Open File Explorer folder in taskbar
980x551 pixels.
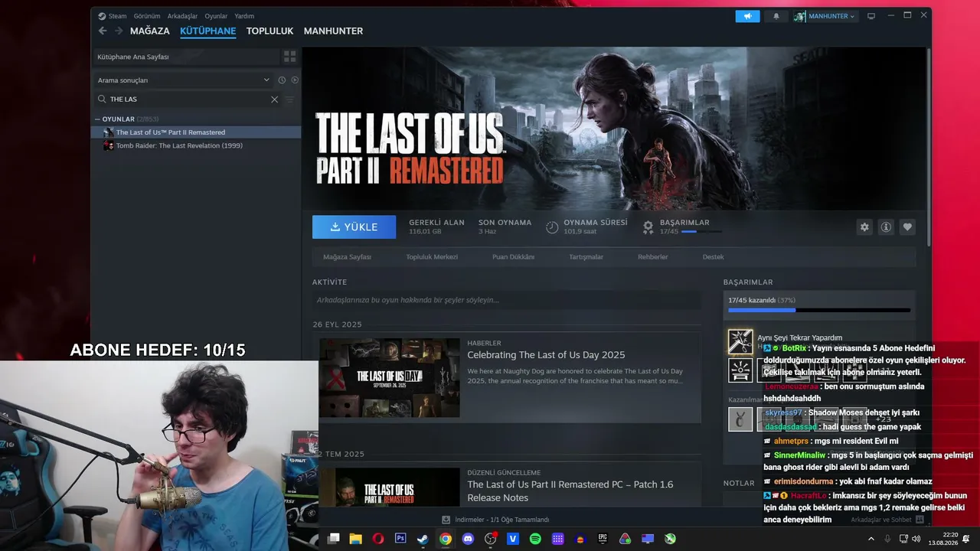pos(356,539)
